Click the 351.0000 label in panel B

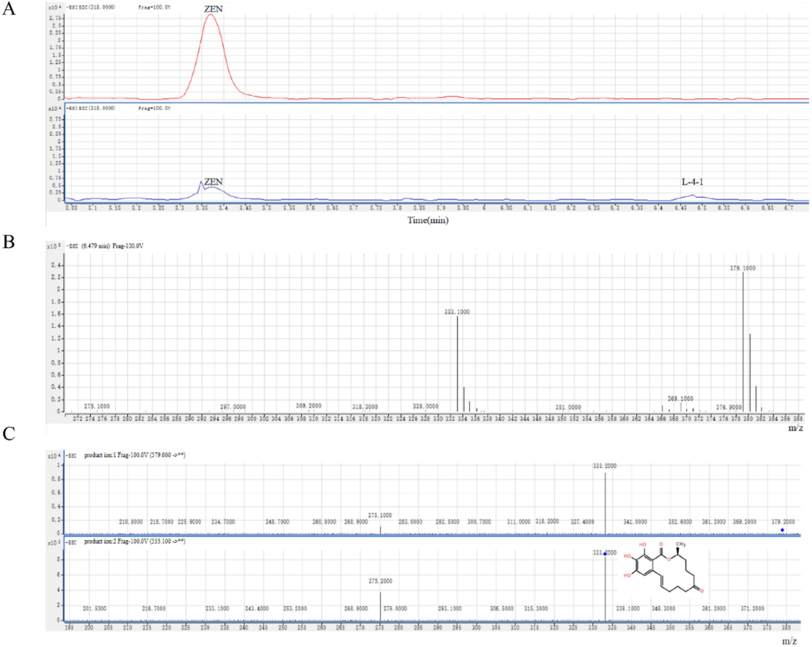pos(568,407)
